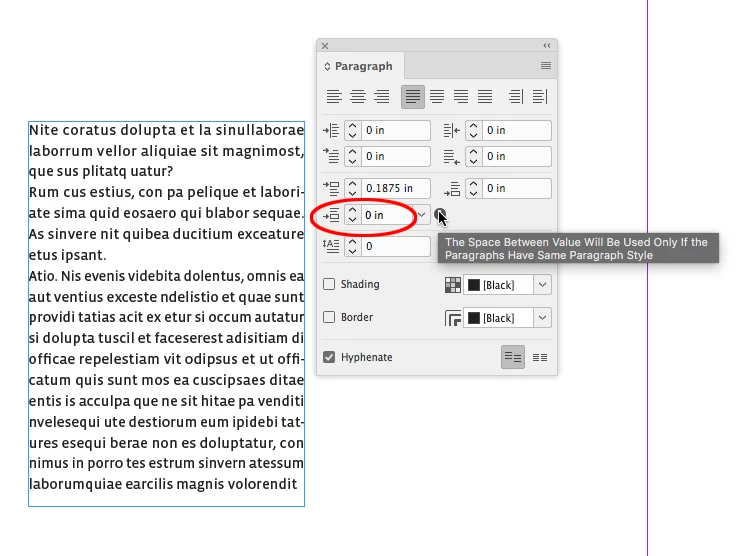Select Align Center paragraph alignment

point(358,97)
